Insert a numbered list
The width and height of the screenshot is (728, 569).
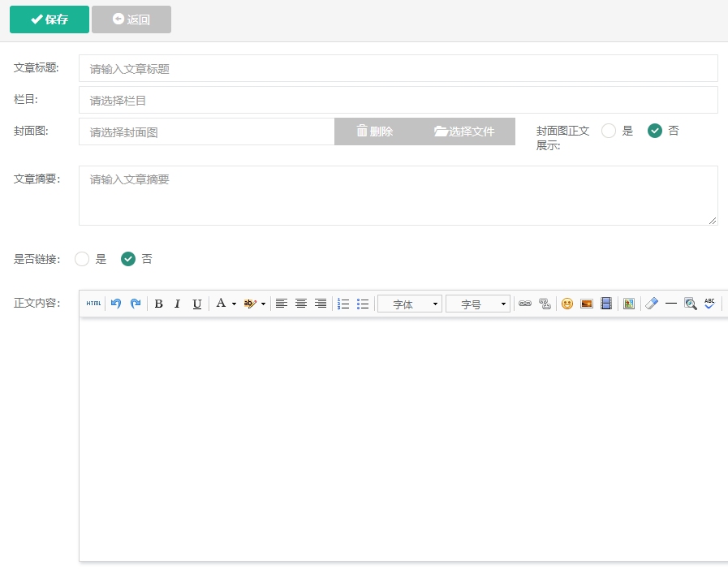(343, 304)
